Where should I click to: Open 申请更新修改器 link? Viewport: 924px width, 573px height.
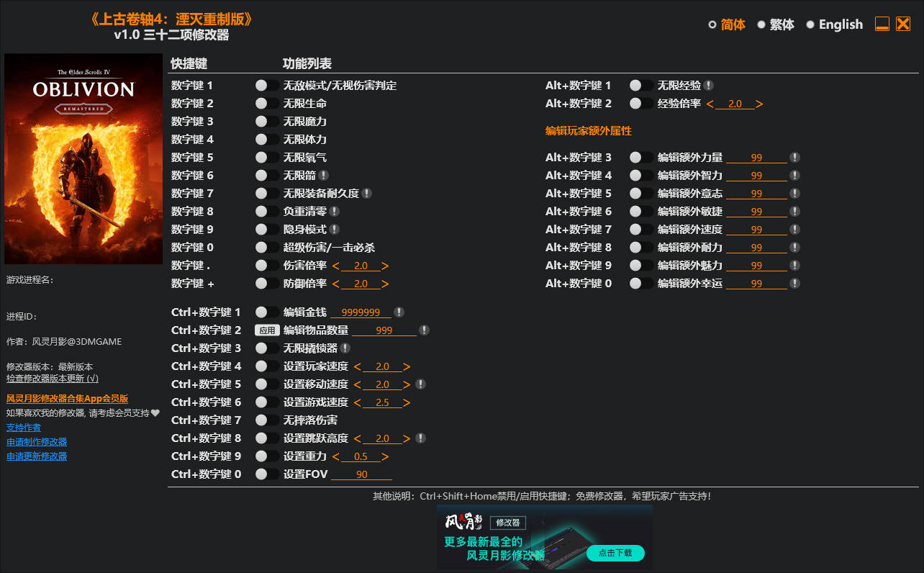[37, 456]
